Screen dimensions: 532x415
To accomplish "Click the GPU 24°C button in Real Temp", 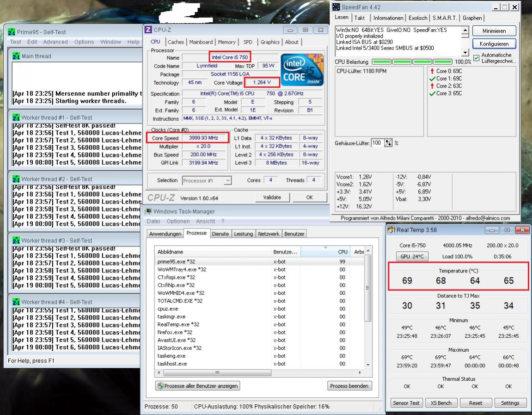I will [412, 256].
